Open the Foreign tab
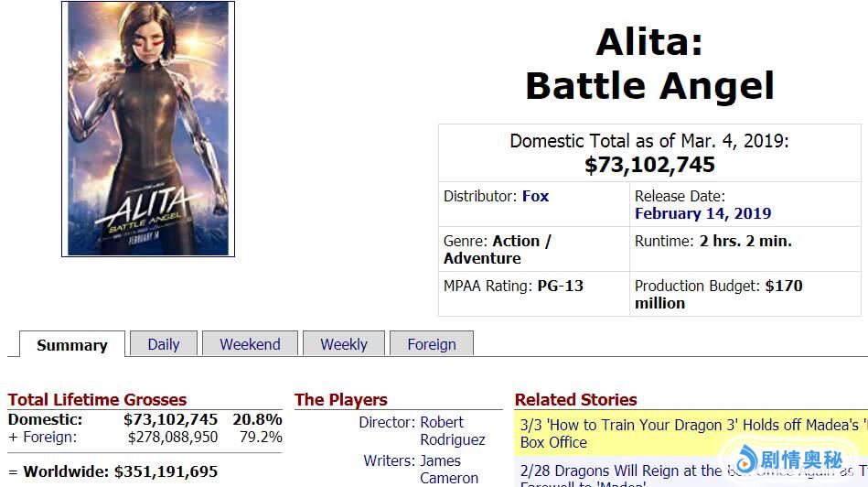 coord(432,344)
